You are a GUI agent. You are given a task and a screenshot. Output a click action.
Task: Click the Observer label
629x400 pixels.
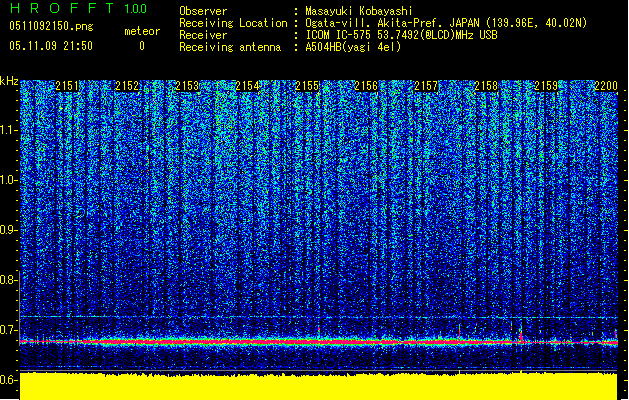(203, 11)
